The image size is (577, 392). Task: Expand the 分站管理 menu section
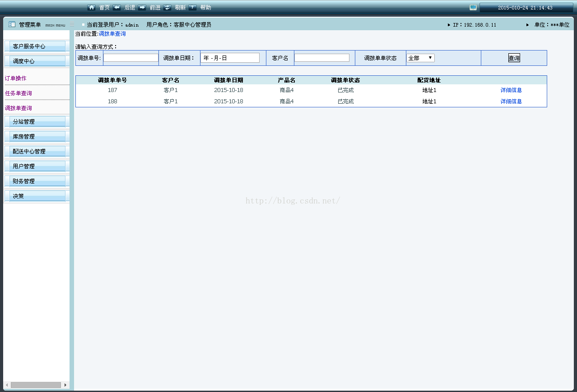pyautogui.click(x=37, y=121)
